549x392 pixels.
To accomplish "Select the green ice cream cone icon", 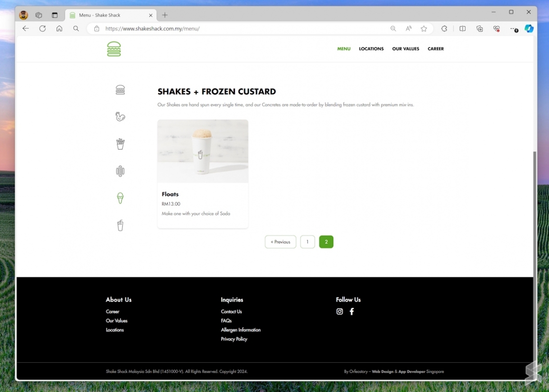I will point(120,198).
